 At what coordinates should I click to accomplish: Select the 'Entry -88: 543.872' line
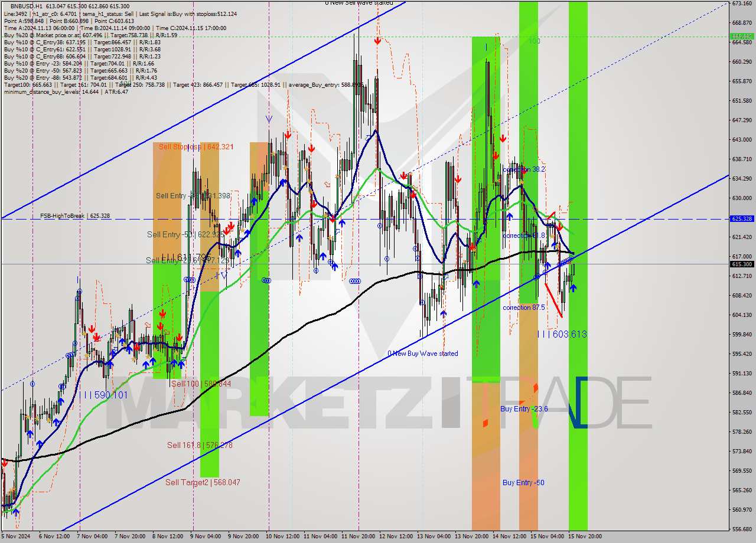point(80,77)
